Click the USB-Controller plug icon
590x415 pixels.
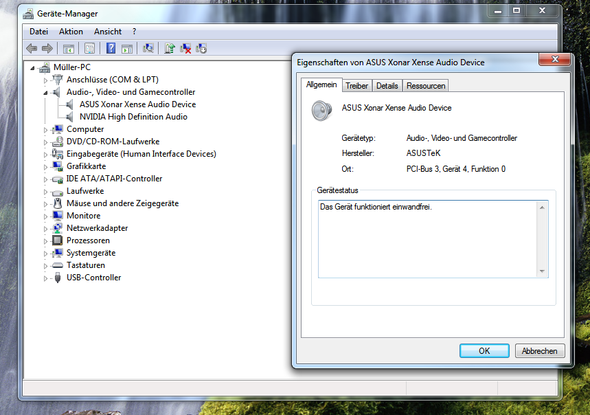pyautogui.click(x=57, y=278)
